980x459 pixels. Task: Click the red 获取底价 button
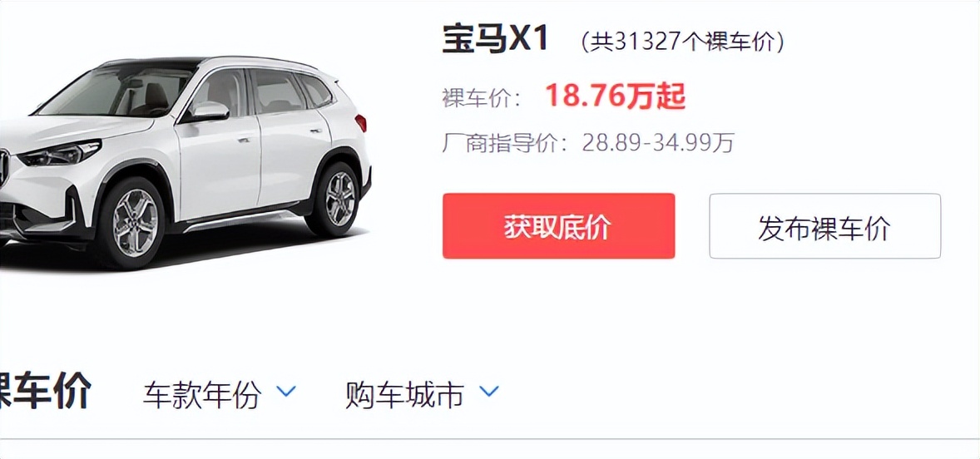pyautogui.click(x=558, y=226)
